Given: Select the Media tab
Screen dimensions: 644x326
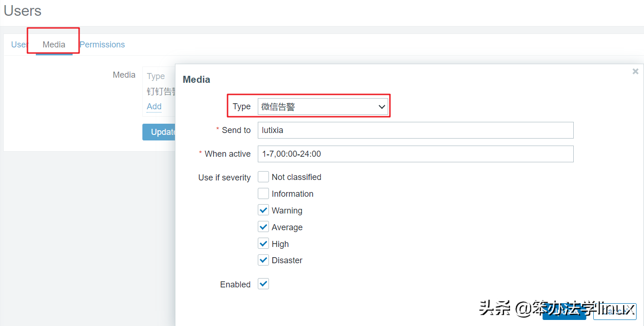Looking at the screenshot, I should tap(54, 45).
